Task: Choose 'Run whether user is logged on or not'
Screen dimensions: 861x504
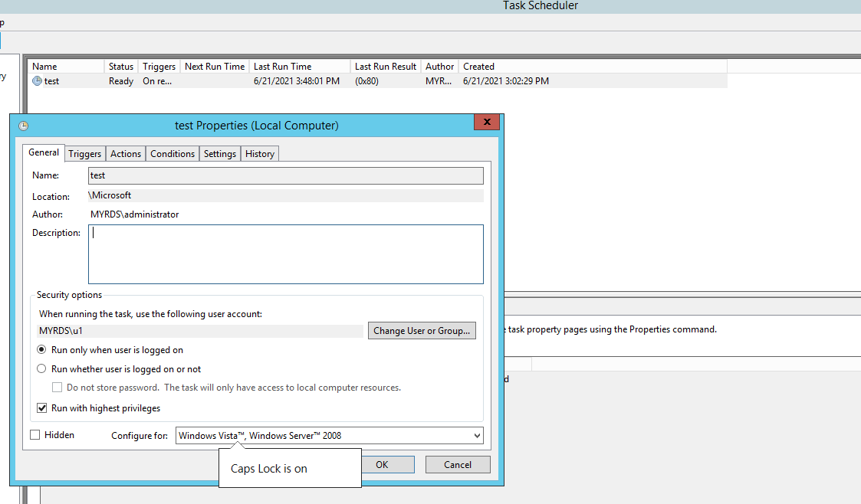Action: coord(41,368)
